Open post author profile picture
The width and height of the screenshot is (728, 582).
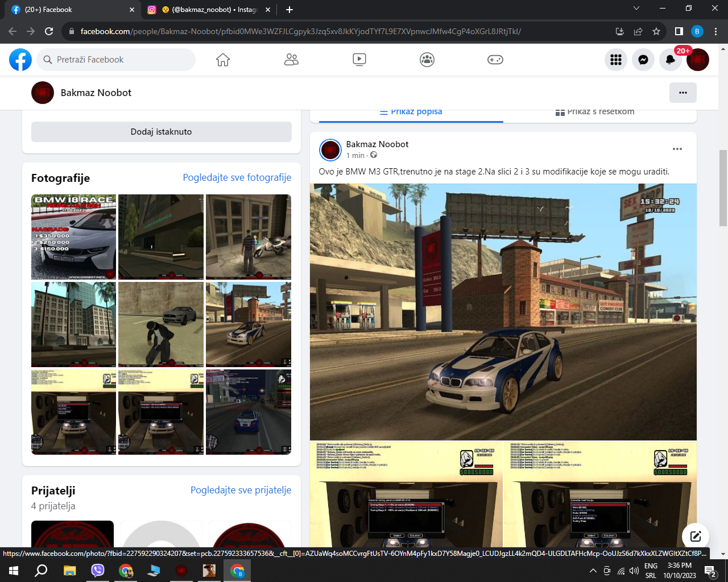(x=330, y=150)
